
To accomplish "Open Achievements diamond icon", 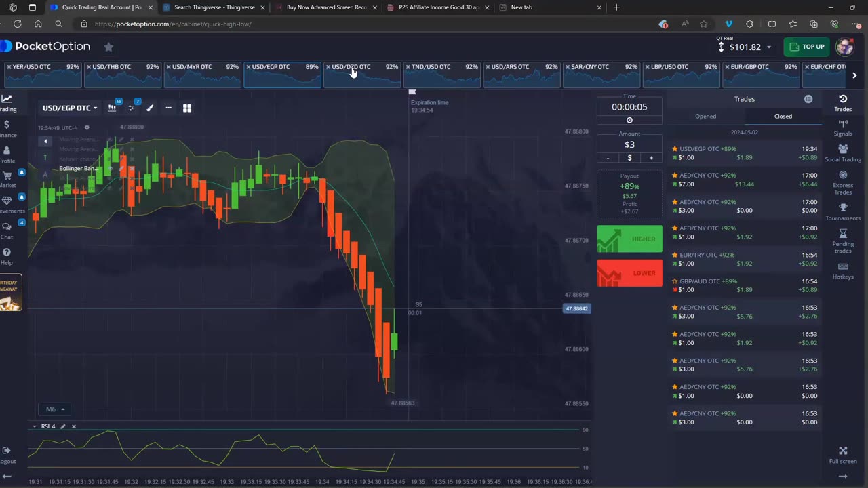I will 7,205.
